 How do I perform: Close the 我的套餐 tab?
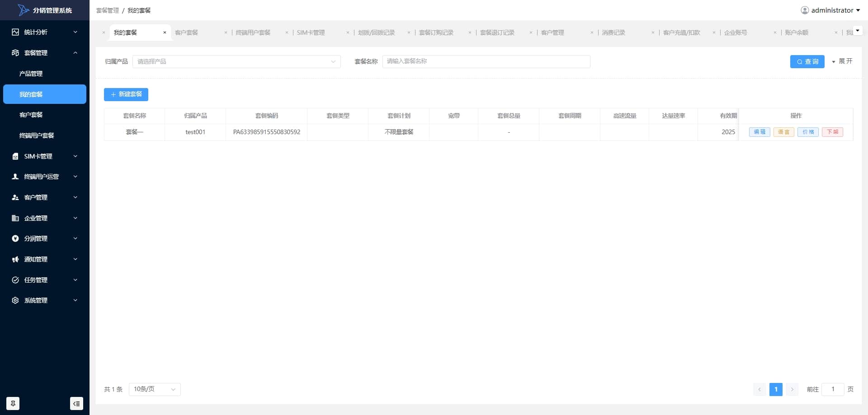coord(165,33)
